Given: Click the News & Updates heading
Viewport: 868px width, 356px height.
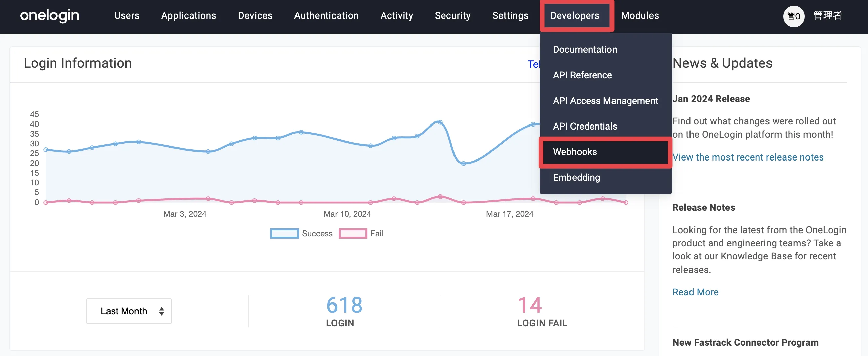Looking at the screenshot, I should pyautogui.click(x=722, y=63).
